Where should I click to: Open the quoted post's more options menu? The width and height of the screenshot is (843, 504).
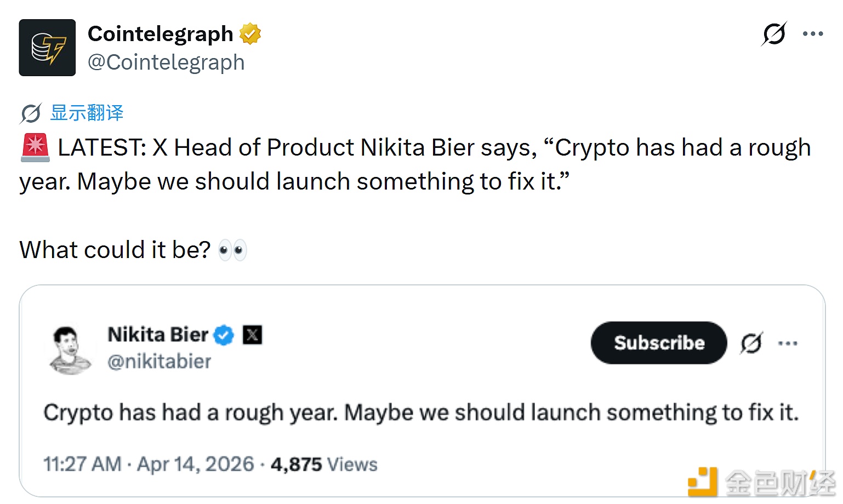point(788,343)
